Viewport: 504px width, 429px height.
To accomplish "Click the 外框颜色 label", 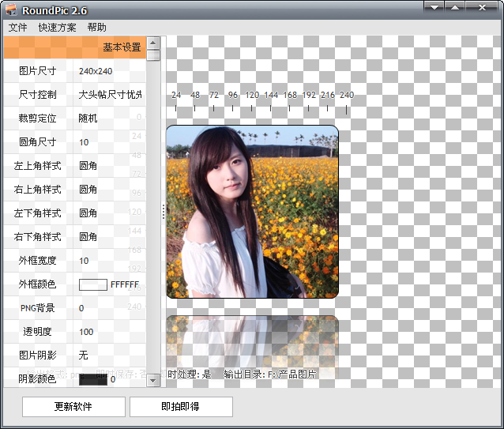I will click(x=38, y=284).
